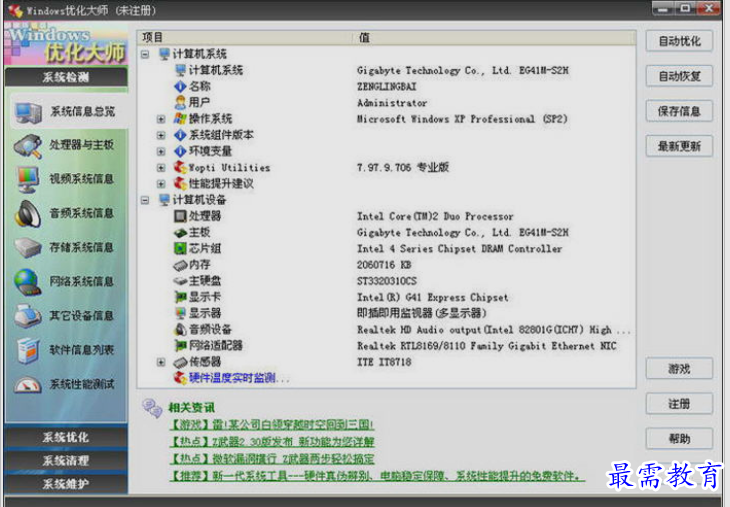This screenshot has width=730, height=507.
Task: Select the value 2060716 KB
Action: (x=384, y=265)
